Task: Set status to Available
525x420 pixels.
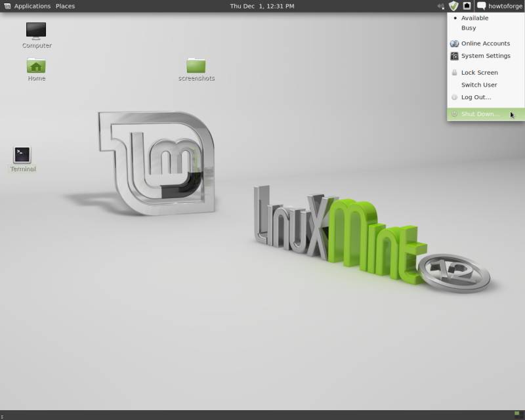Action: tap(486, 18)
